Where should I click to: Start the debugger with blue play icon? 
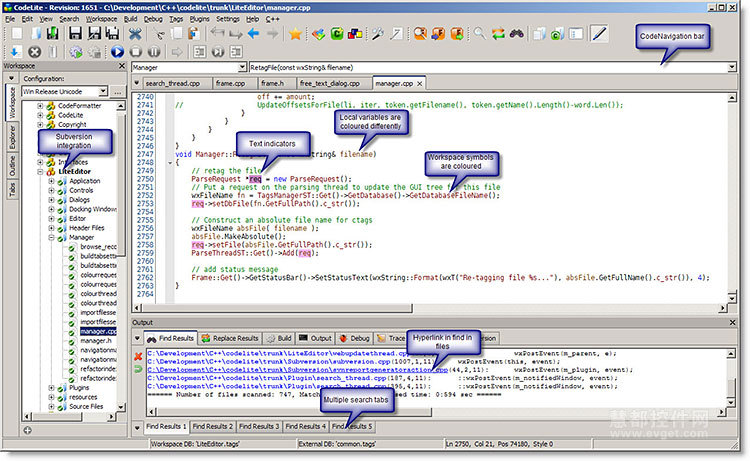point(117,52)
